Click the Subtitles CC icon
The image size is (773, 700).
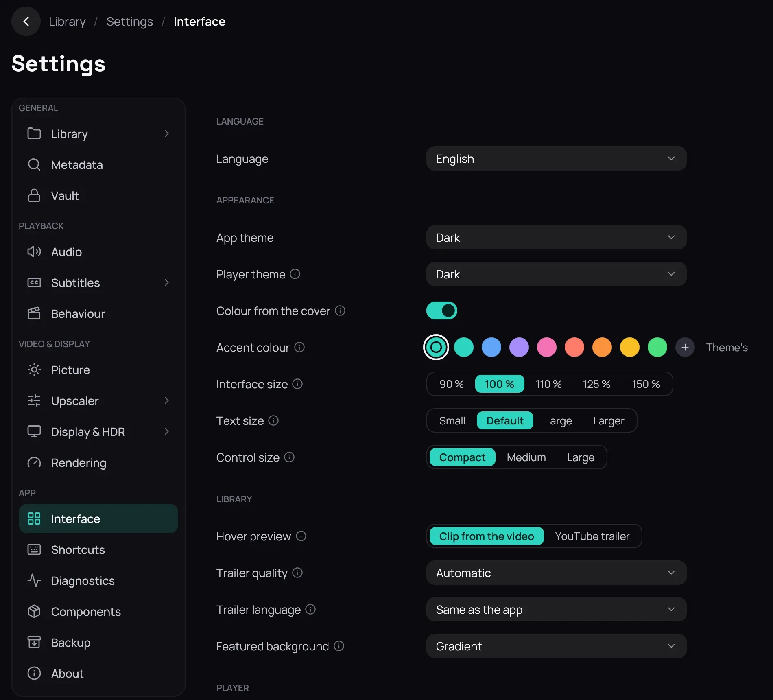click(x=34, y=282)
